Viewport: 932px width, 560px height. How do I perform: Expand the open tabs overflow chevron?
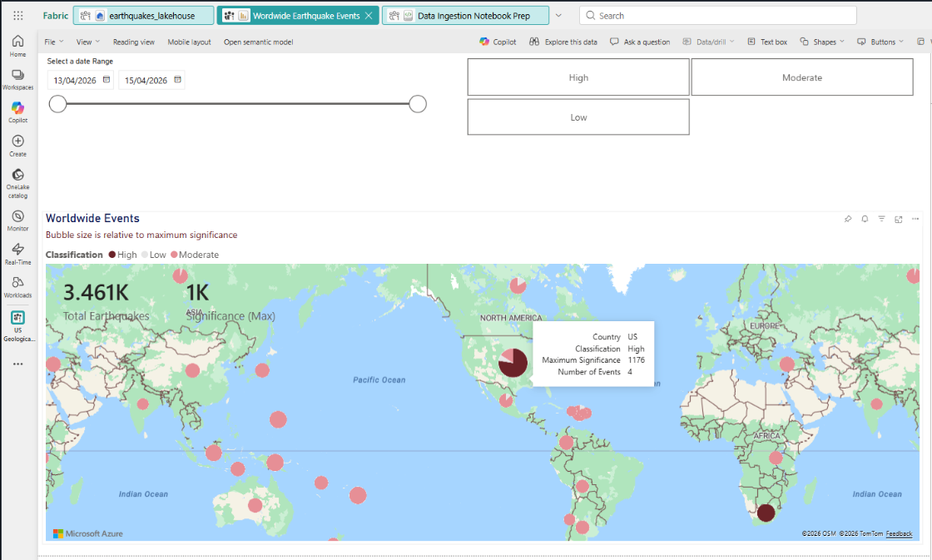[x=558, y=16]
